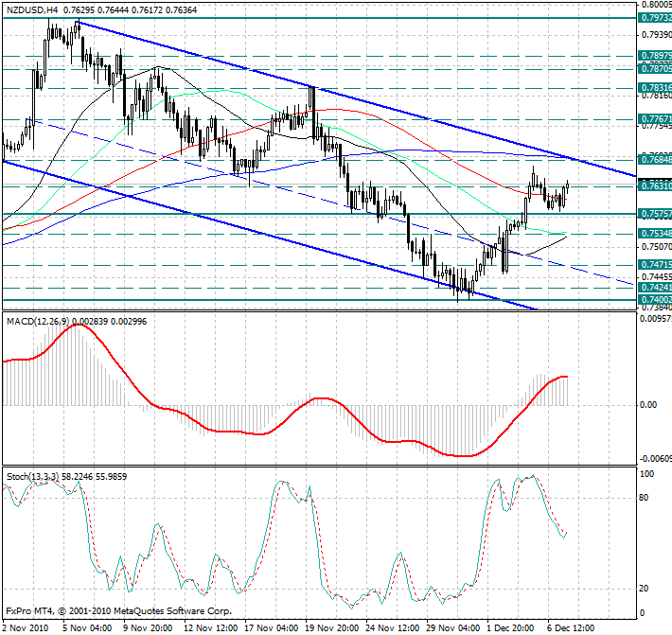Click the 5 Nov 04:00 time label
Image resolution: width=672 pixels, height=635 pixels.
click(x=87, y=628)
